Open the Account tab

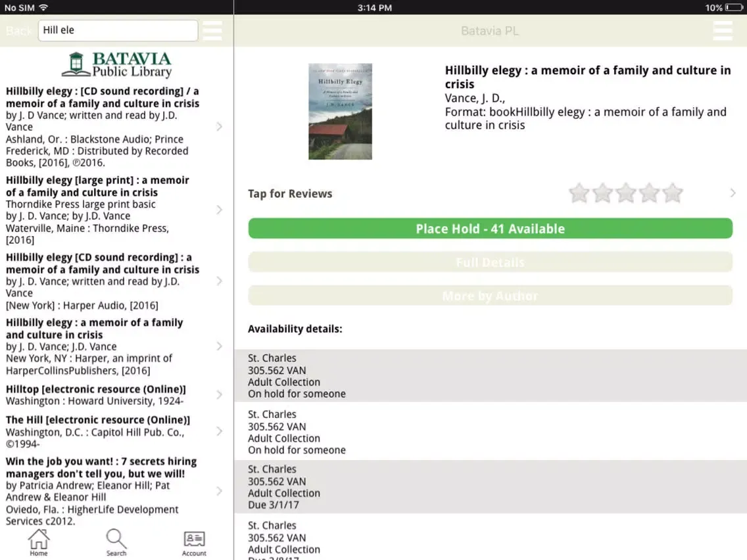(194, 543)
